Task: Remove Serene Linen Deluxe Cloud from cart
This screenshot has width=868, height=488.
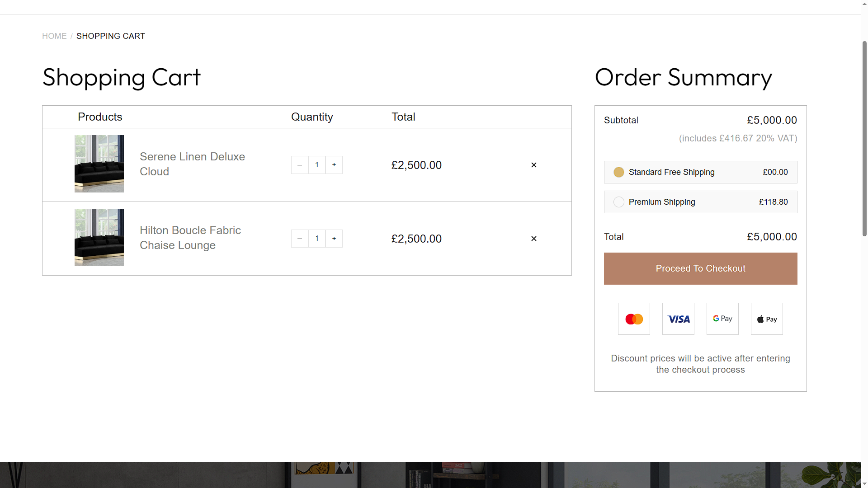Action: click(534, 165)
